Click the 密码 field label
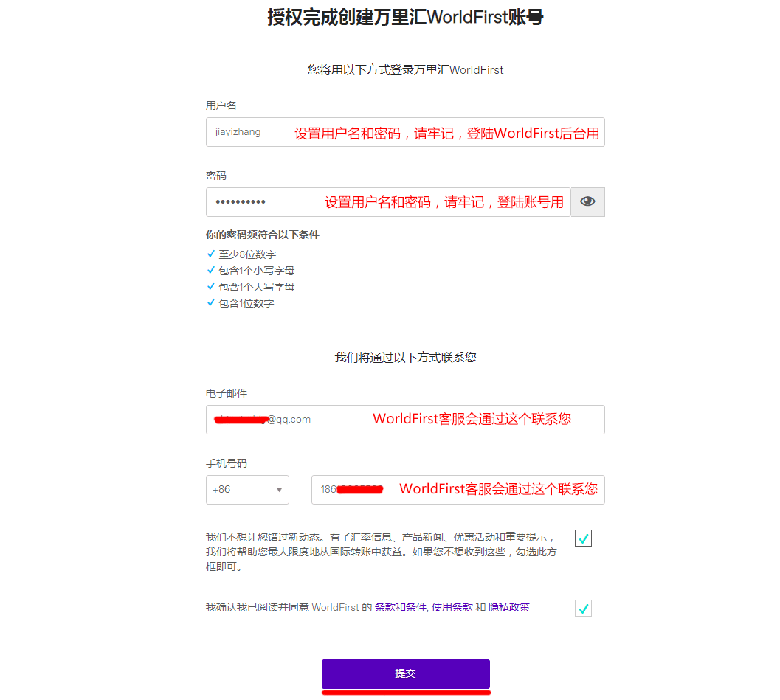Viewport: 780px width, 700px height. coord(216,176)
